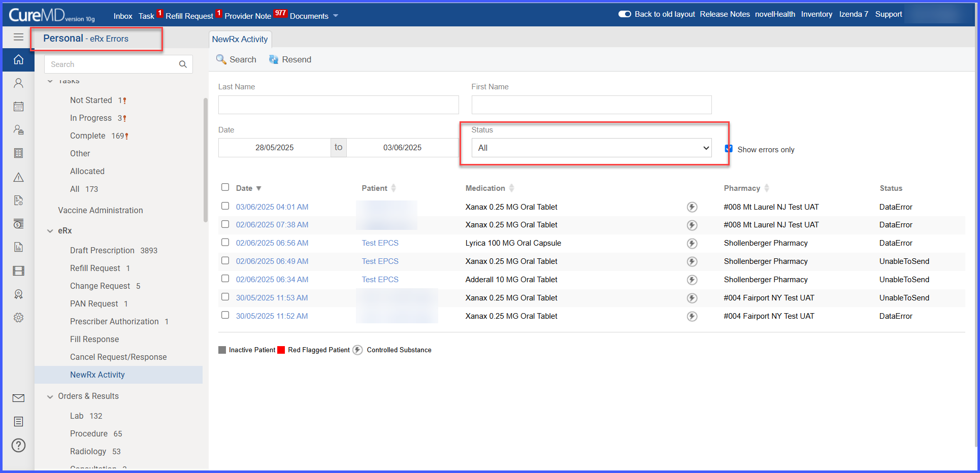980x473 pixels.
Task: Open the notes list icon in sidebar
Action: (18, 421)
